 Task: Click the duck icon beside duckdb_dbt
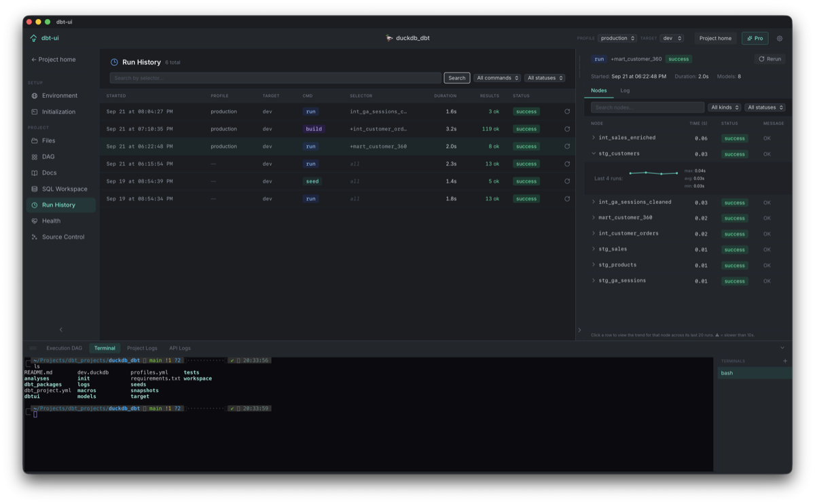click(x=389, y=38)
